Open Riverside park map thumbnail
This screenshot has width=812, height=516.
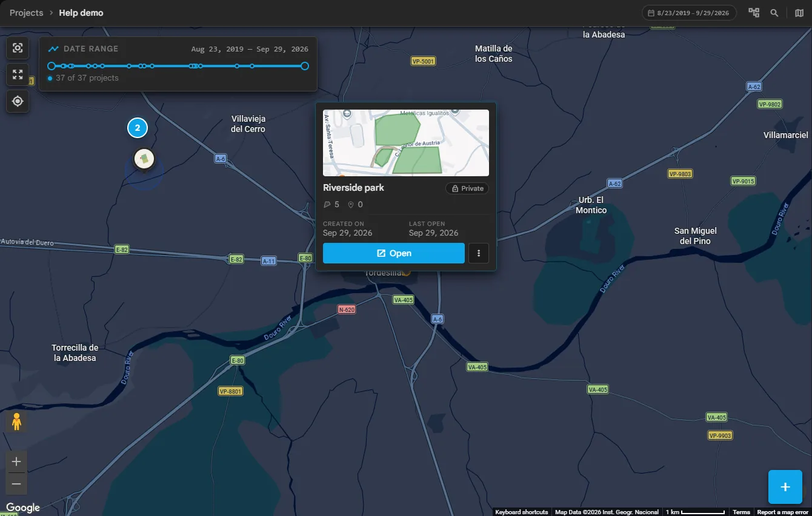click(406, 143)
